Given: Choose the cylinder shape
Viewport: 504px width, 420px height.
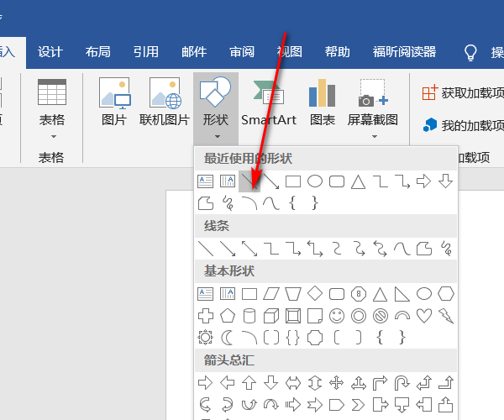Looking at the screenshot, I should tap(249, 316).
